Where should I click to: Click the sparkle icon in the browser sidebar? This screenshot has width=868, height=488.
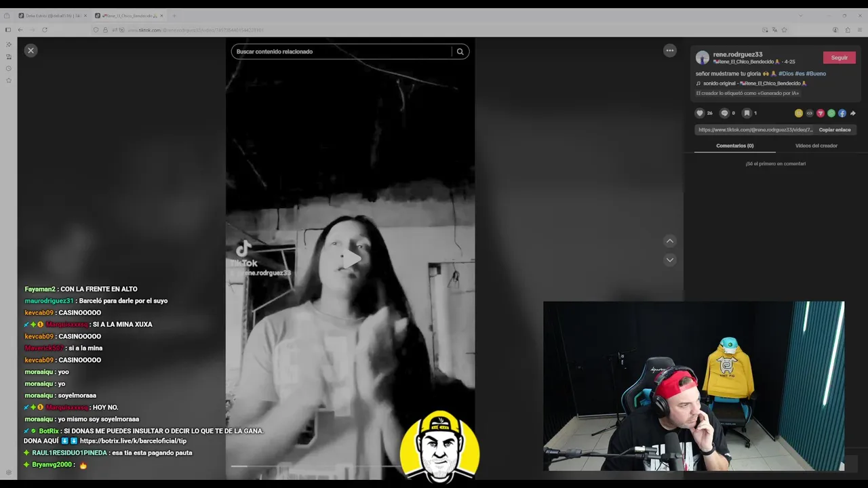[9, 45]
